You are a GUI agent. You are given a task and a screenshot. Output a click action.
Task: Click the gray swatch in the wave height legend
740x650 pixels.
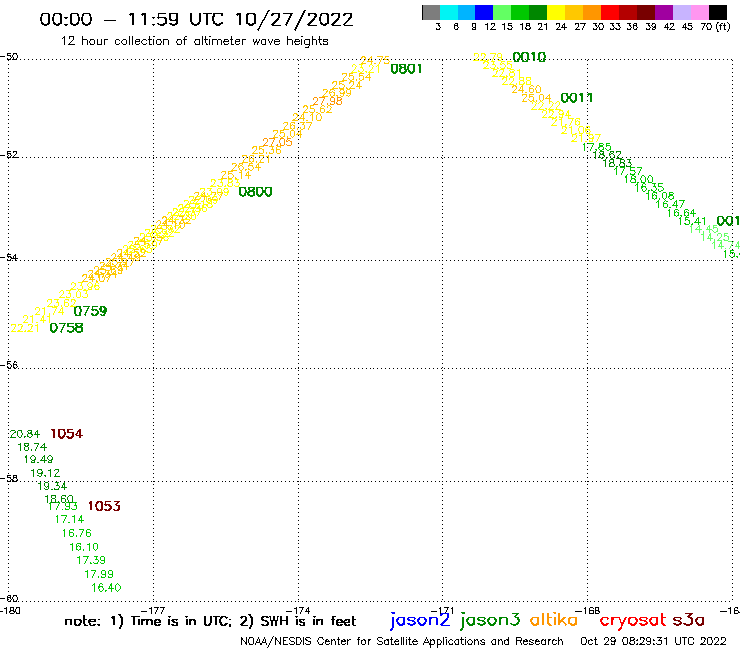click(x=431, y=12)
